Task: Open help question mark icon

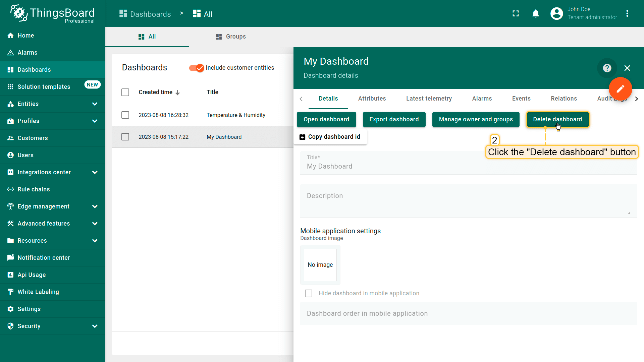Action: point(607,68)
